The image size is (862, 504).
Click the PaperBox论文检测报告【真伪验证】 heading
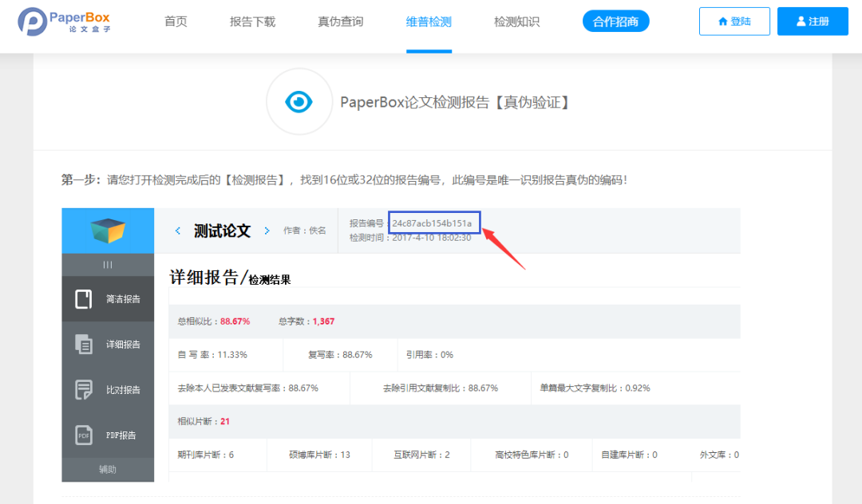pos(456,102)
